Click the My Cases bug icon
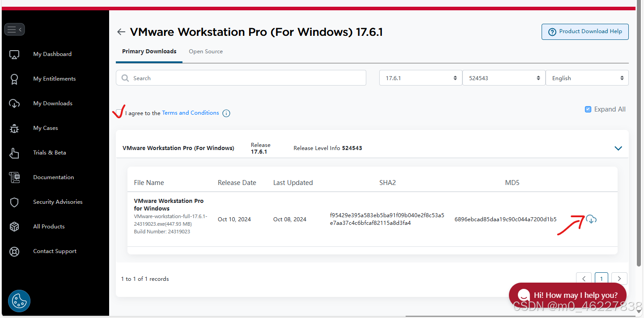 [14, 128]
